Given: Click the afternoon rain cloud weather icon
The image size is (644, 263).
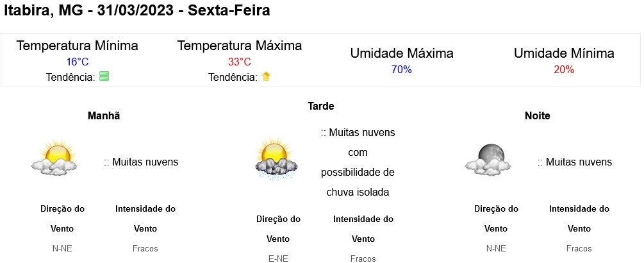Looking at the screenshot, I should (x=276, y=158).
